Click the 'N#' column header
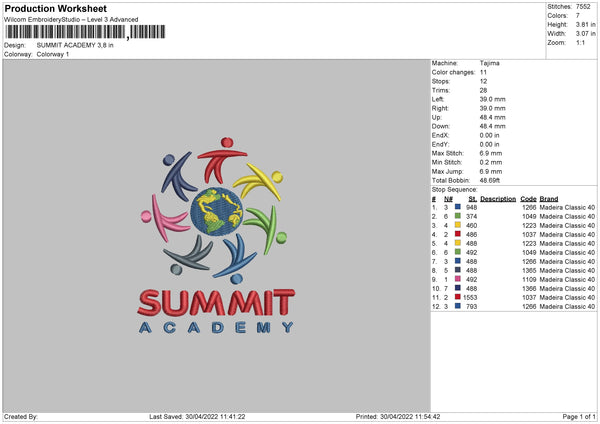This screenshot has height=424, width=600. [448, 199]
